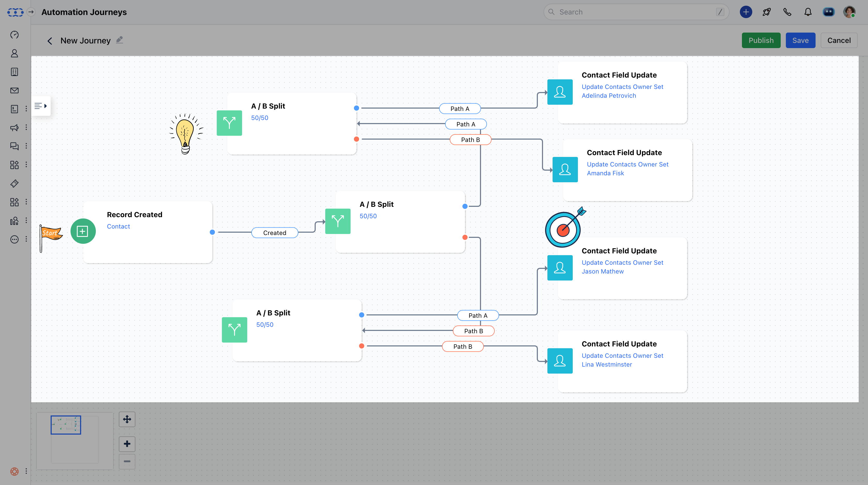868x485 pixels.
Task: Select the Record Created trigger node
Action: pyautogui.click(x=148, y=232)
